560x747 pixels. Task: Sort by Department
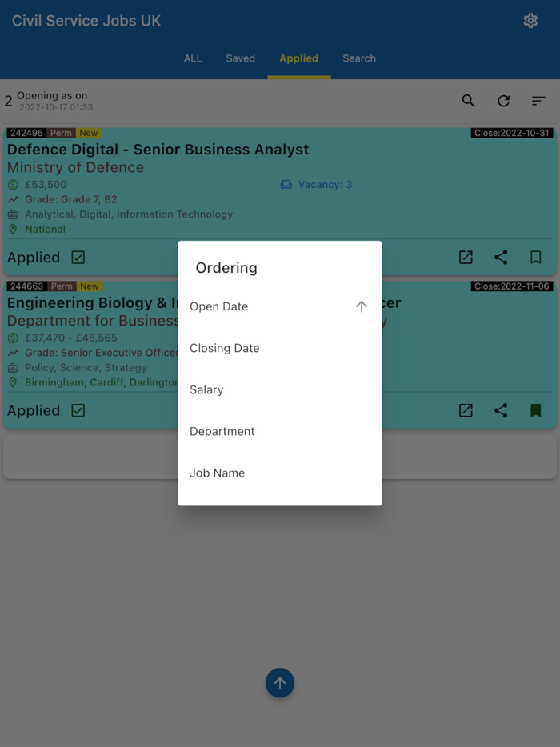(x=280, y=431)
